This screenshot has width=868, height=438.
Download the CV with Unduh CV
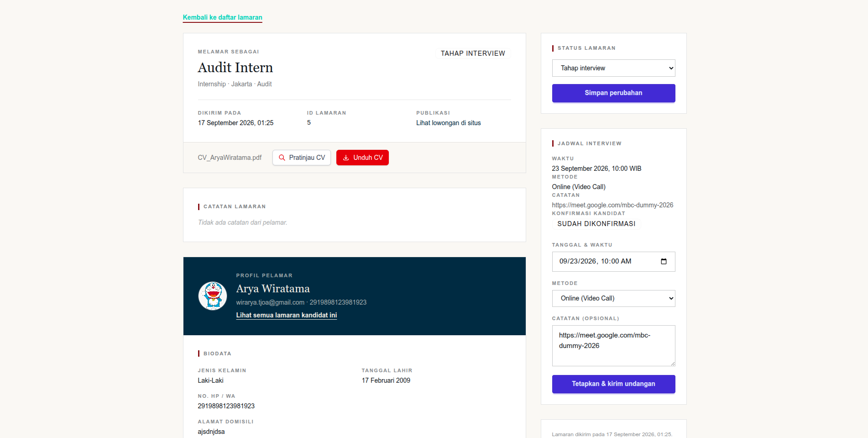[x=362, y=158]
